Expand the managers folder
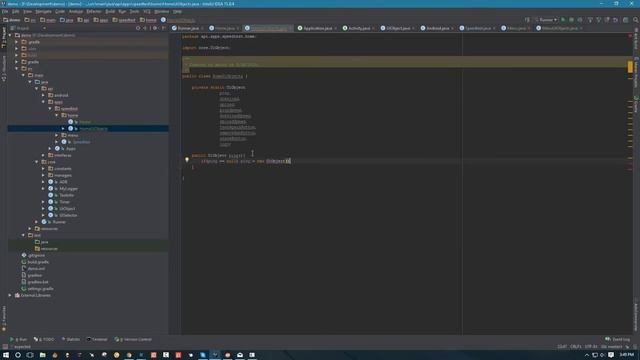Screen dimensions: 640x360 [x=44, y=175]
